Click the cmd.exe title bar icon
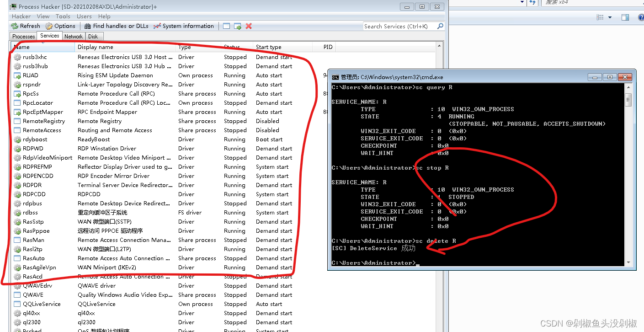644x332 pixels. click(335, 77)
